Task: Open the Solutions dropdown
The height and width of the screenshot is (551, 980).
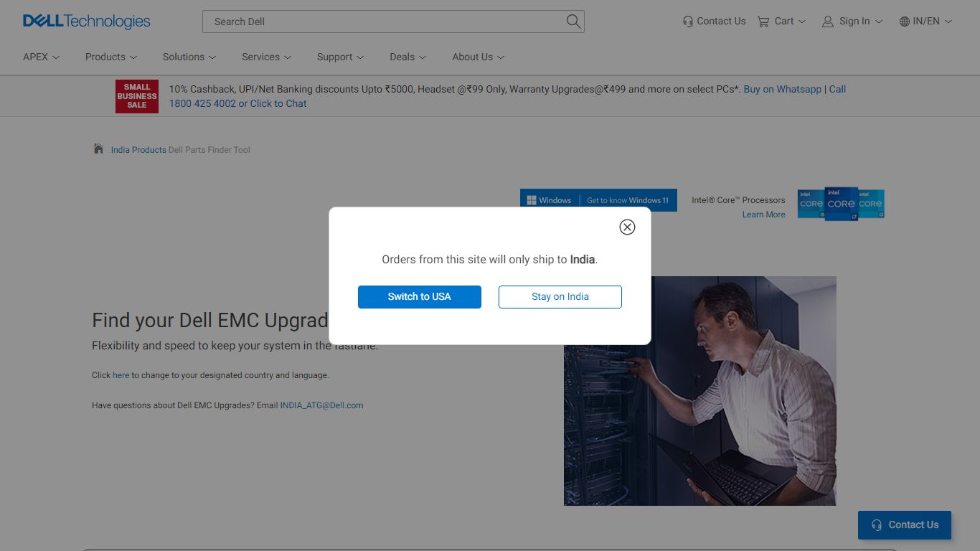Action: (x=189, y=57)
